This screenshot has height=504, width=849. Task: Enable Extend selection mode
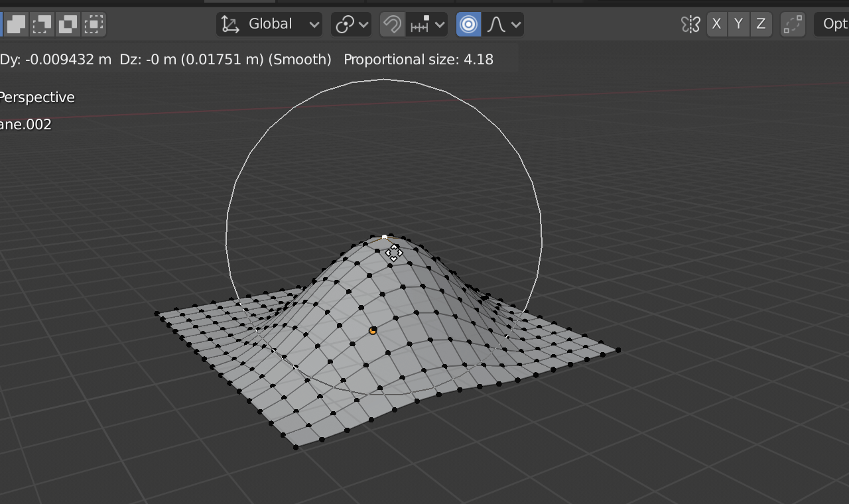tap(41, 24)
